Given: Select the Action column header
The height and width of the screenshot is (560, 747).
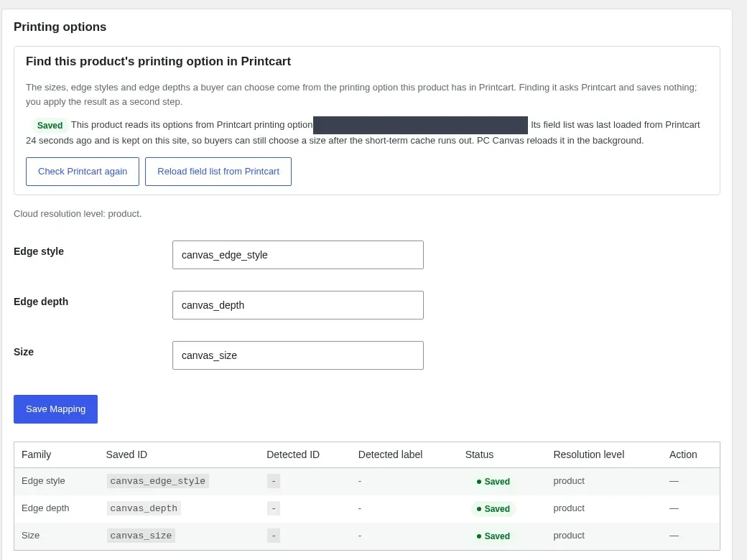Looking at the screenshot, I should [683, 454].
